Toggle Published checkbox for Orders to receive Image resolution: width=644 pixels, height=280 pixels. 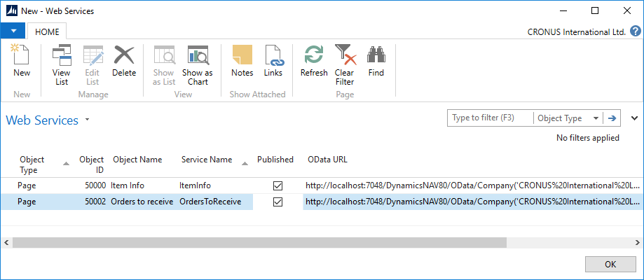278,202
